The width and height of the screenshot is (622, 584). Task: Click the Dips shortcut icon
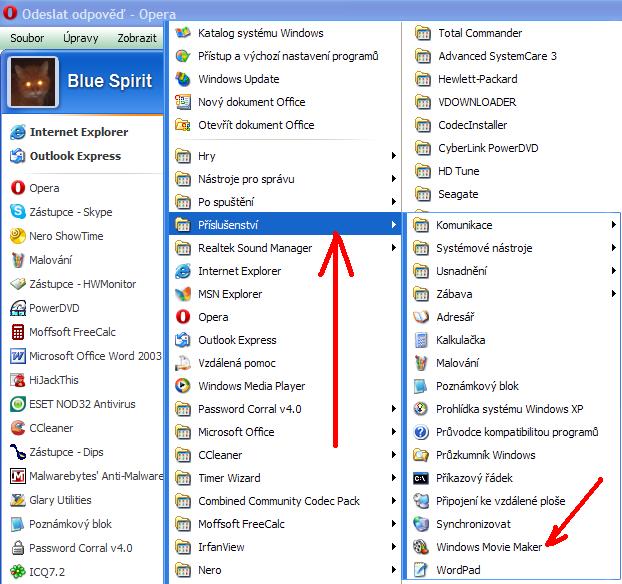click(18, 452)
